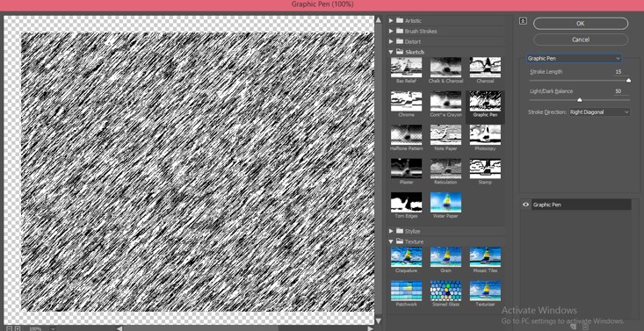Toggle visibility of Graphic Pen effect layer
644x331 pixels.
(x=525, y=205)
